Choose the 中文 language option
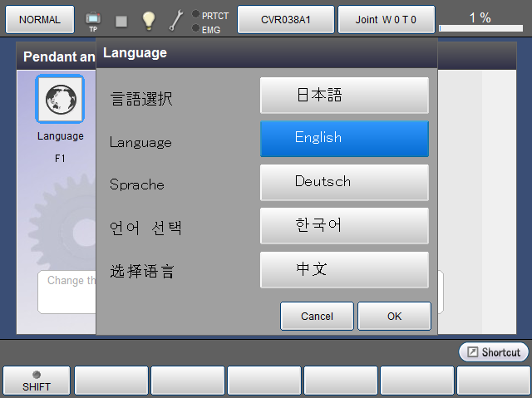Viewport: 532px width, 398px height. coord(344,269)
